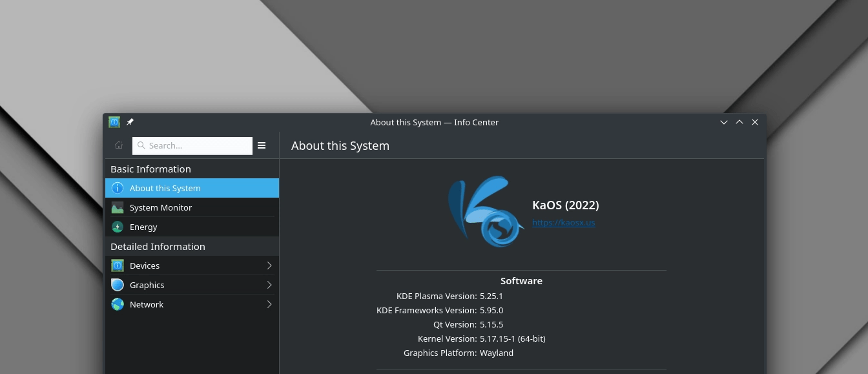
Task: Click the Graphics Platform value Wayland
Action: 497,353
